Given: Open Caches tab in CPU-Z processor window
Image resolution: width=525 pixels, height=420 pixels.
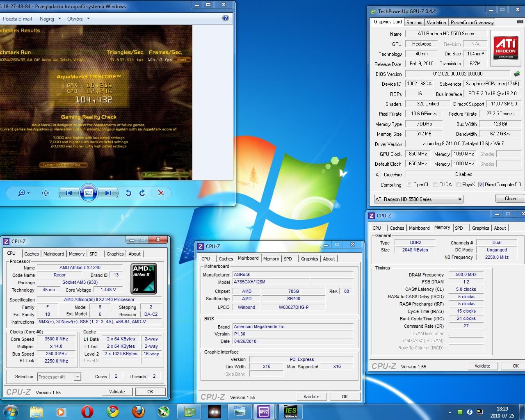Looking at the screenshot, I should [x=31, y=254].
